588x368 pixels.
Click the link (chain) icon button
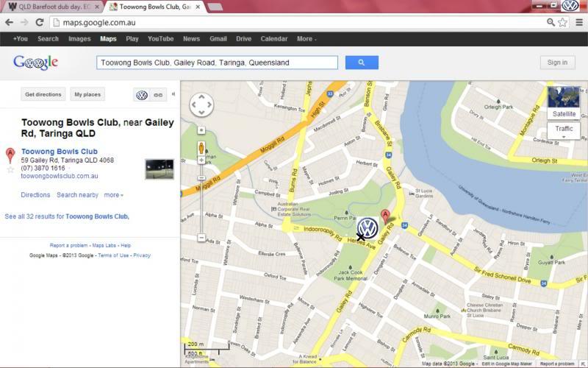pos(158,95)
